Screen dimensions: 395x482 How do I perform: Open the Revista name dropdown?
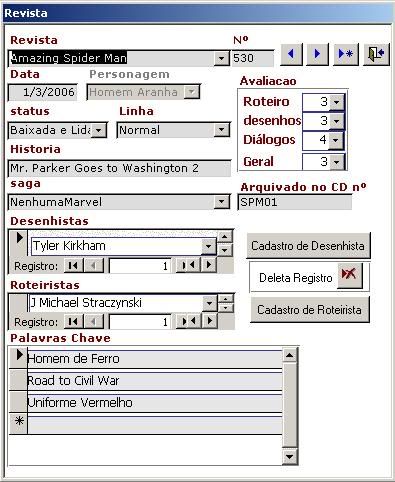point(221,59)
